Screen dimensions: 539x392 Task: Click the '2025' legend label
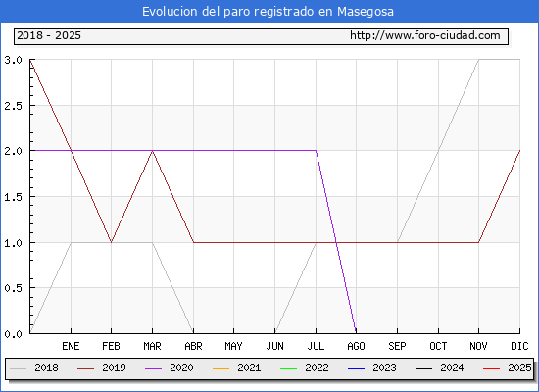tap(519, 367)
